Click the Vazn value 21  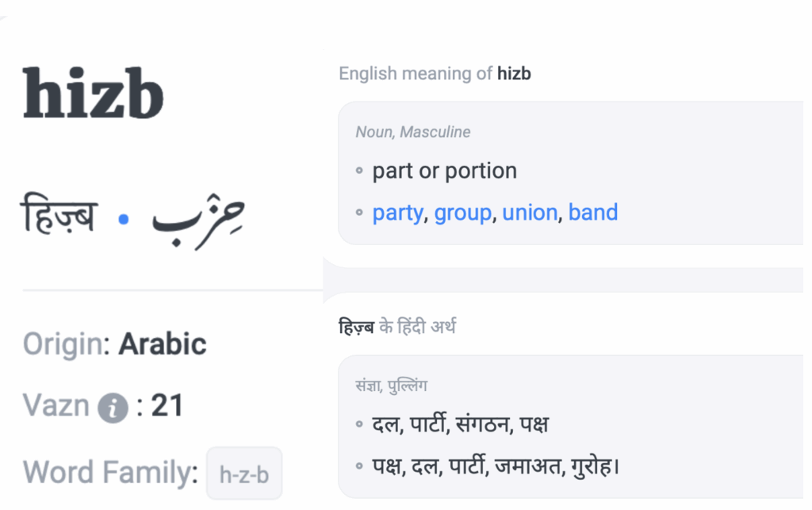(167, 406)
